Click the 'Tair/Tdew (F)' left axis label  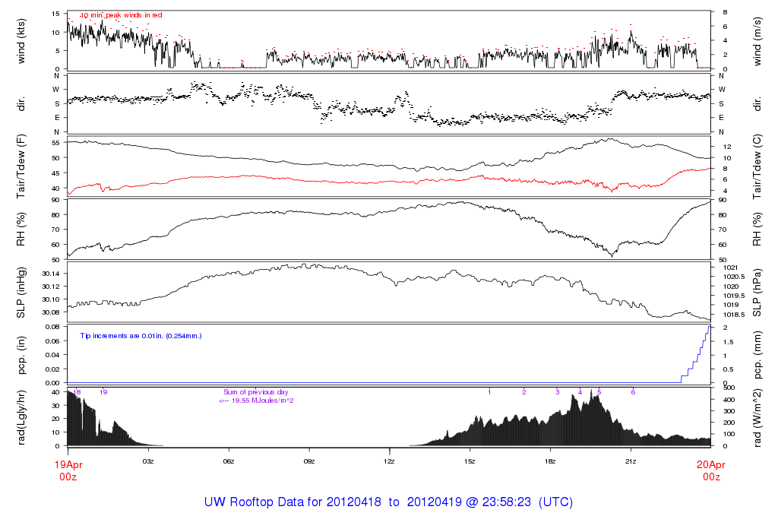pos(21,168)
